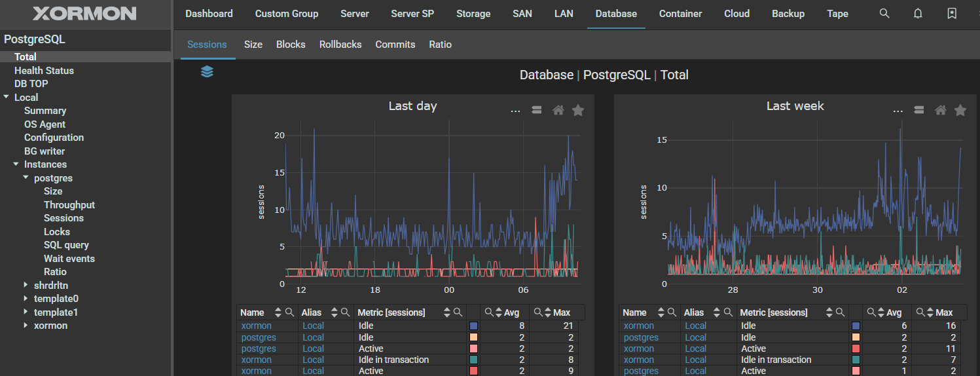
Task: Open Health Status in the sidebar
Action: [44, 70]
